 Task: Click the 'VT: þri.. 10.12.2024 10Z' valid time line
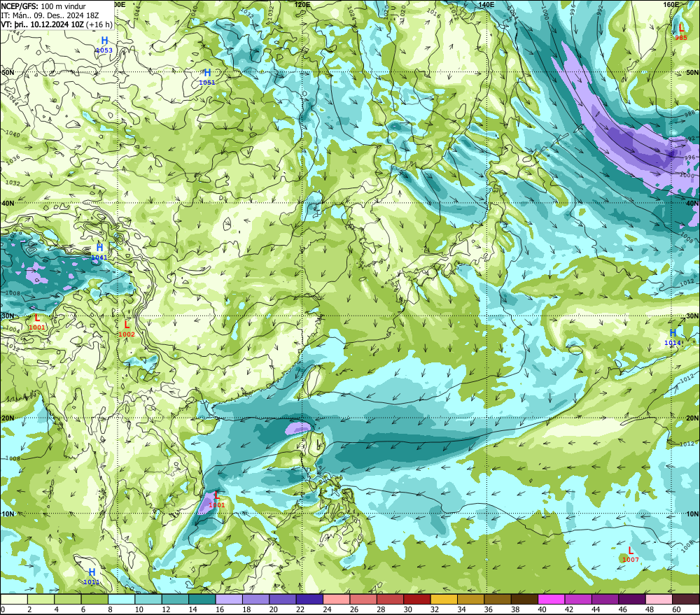point(57,24)
